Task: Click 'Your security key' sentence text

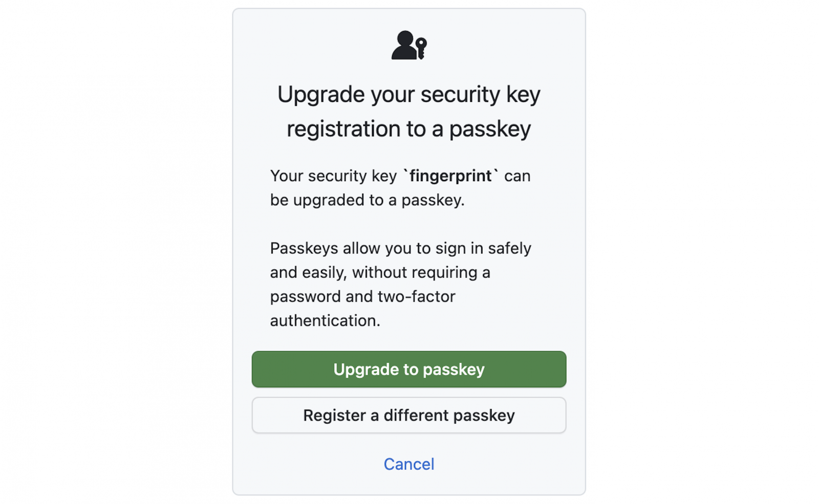Action: pyautogui.click(x=333, y=176)
